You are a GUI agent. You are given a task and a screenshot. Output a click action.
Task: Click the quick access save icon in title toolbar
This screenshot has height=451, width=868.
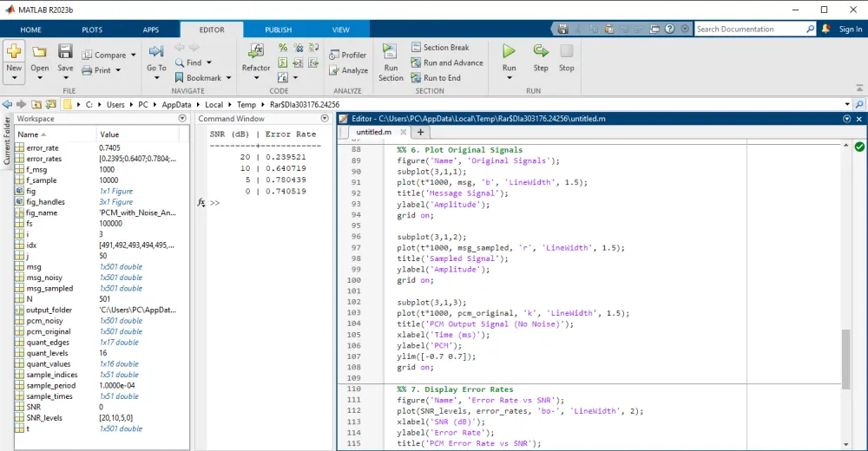563,29
